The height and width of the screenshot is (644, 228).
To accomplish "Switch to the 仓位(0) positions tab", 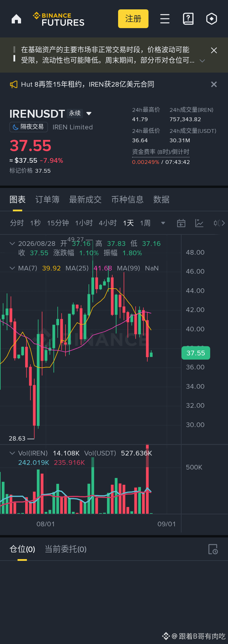I will 22,549.
